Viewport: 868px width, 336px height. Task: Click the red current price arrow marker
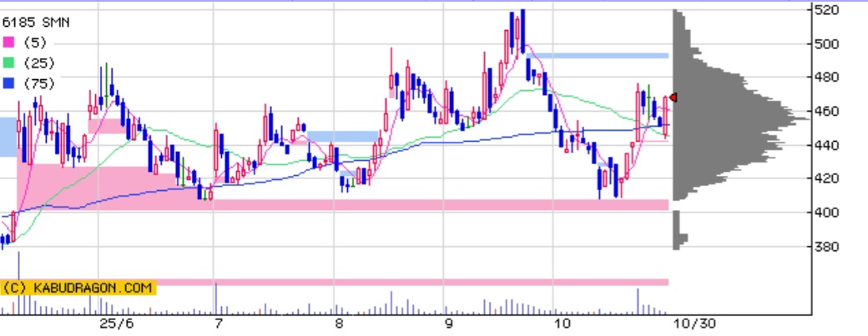[673, 98]
